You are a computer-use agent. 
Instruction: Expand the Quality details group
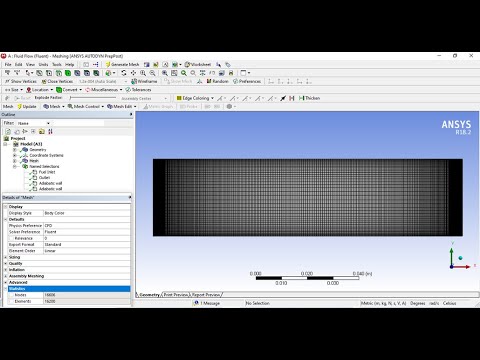[x=6, y=264]
